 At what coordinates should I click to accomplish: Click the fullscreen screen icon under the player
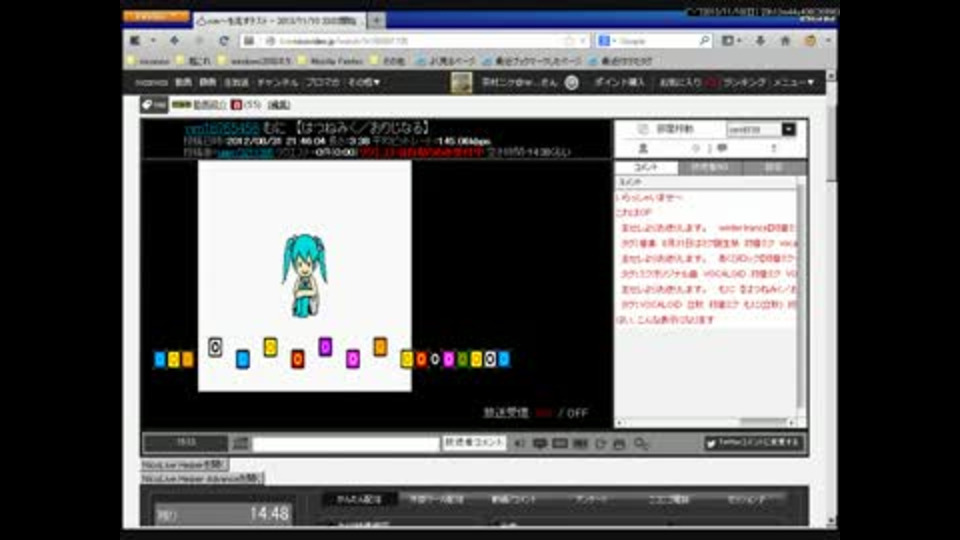[x=560, y=443]
